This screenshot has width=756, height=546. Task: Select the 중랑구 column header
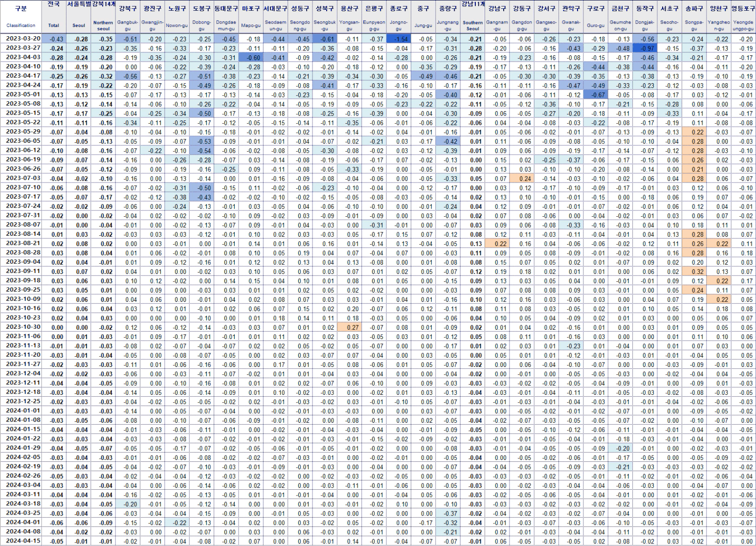pos(448,8)
